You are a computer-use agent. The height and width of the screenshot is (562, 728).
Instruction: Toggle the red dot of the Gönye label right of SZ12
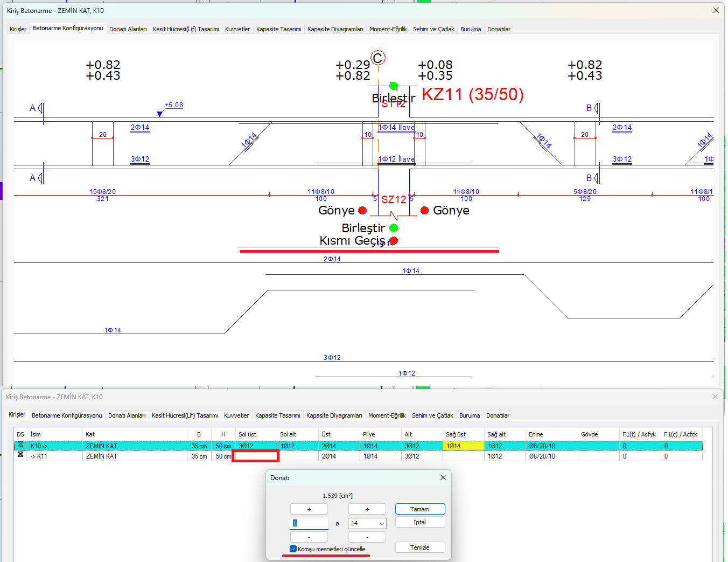pos(424,210)
